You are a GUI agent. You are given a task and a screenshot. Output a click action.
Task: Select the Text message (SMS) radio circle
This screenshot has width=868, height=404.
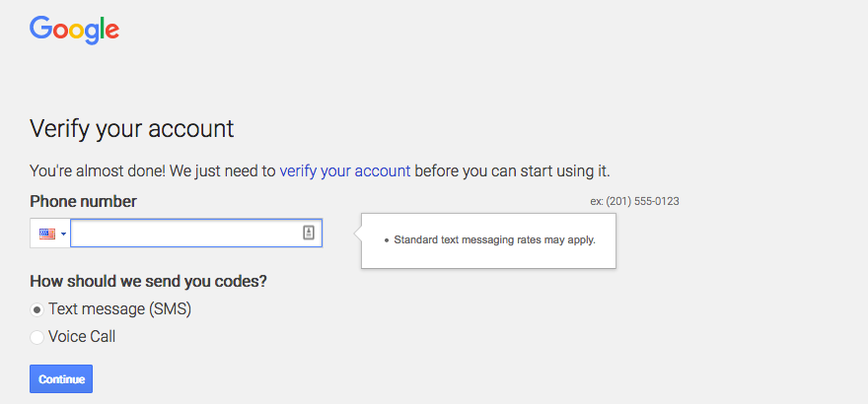(37, 309)
